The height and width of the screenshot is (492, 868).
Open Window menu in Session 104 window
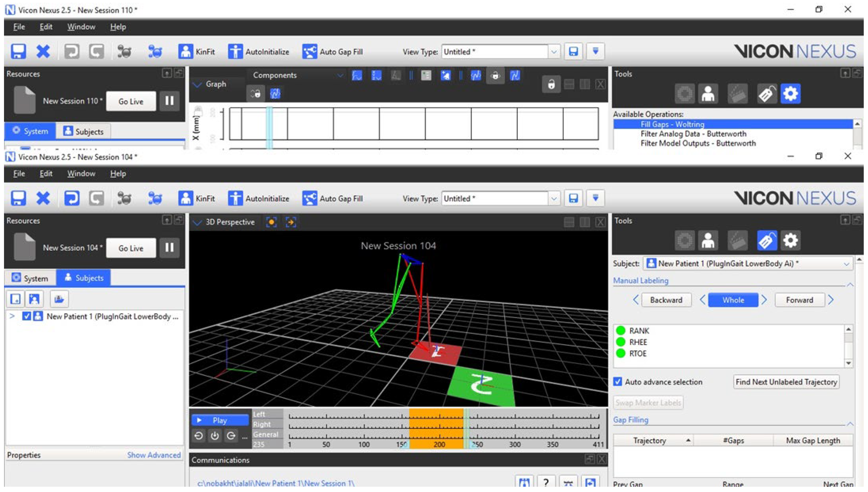tap(81, 174)
